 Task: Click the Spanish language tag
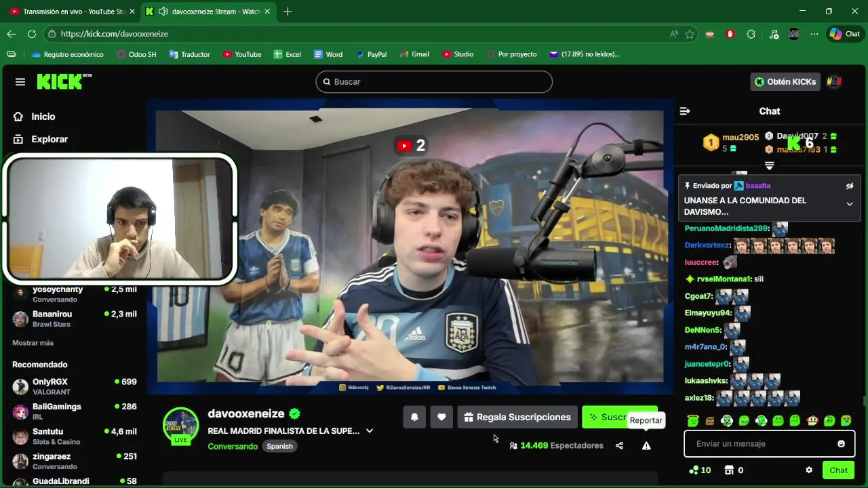[x=279, y=446]
